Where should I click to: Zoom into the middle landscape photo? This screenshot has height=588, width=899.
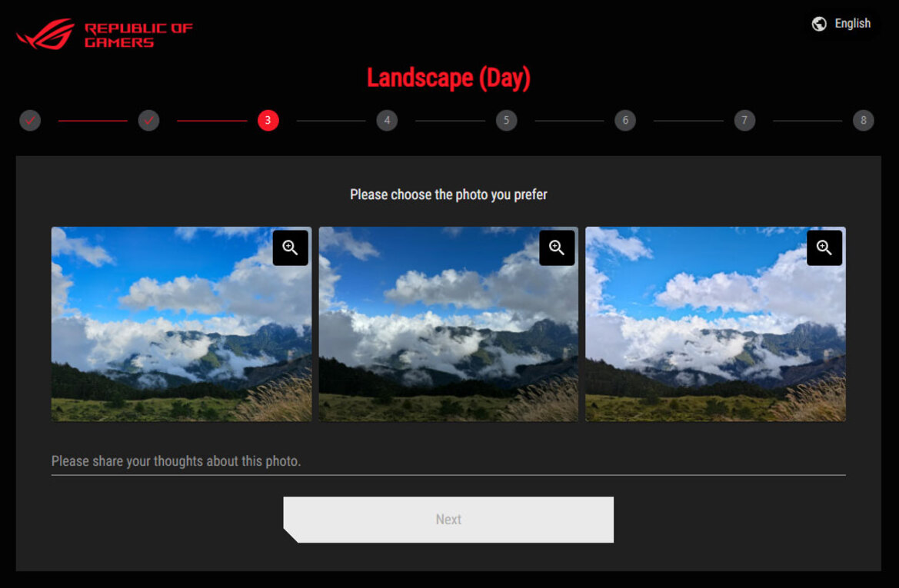557,247
